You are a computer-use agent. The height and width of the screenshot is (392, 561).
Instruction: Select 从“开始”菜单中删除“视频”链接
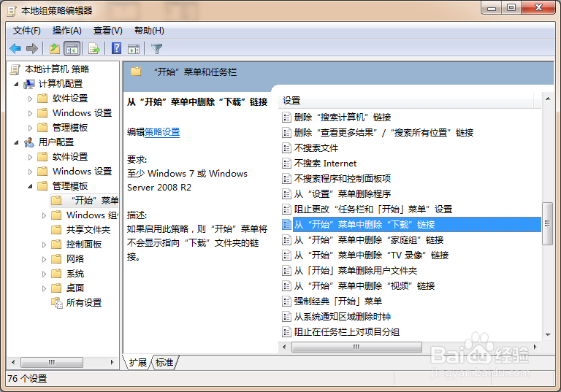click(x=365, y=286)
